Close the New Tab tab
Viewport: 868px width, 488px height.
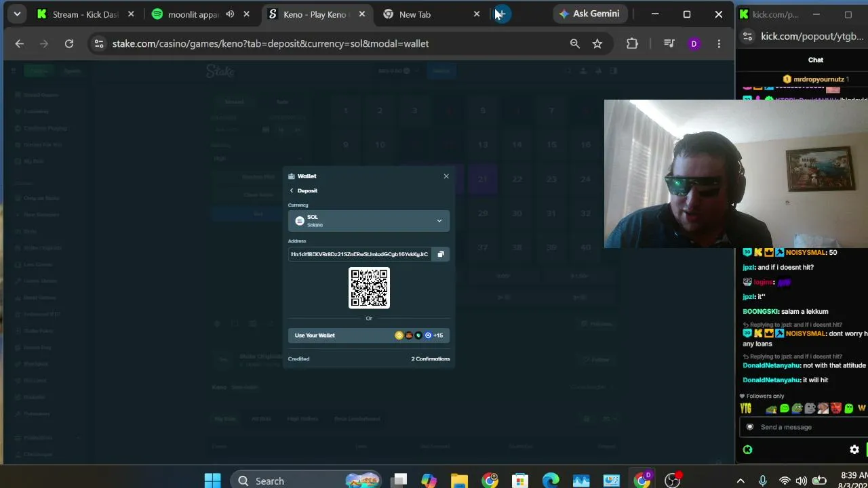click(477, 14)
